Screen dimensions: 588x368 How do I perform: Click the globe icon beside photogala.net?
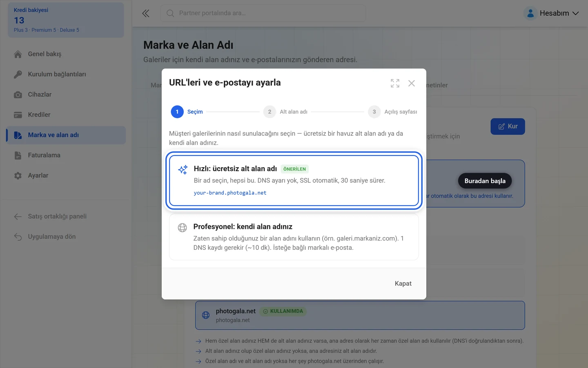206,315
